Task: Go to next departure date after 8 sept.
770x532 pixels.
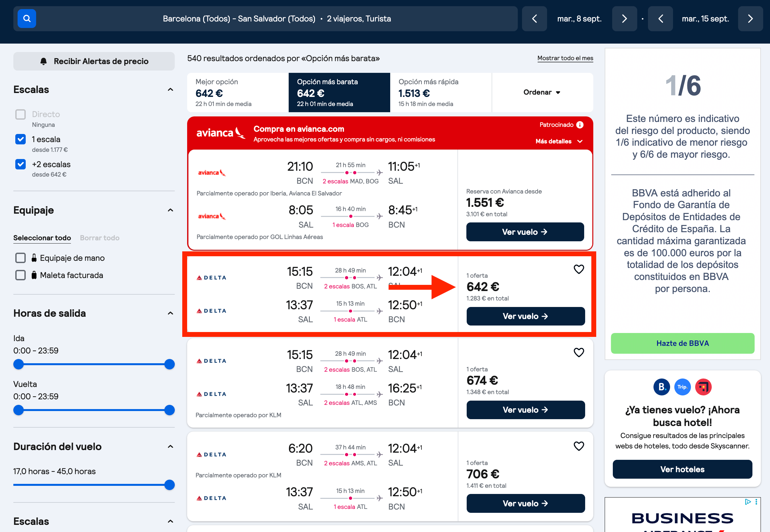Action: 624,19
